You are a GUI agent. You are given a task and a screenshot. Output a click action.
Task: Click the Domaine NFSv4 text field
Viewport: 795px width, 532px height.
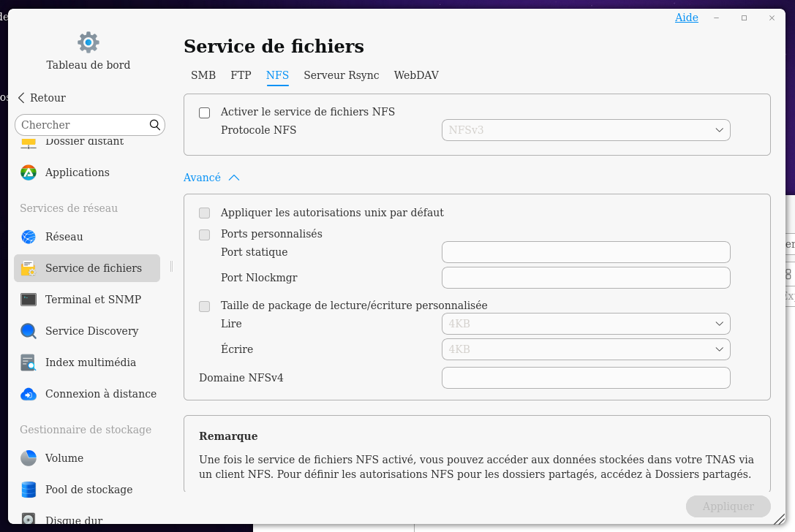tap(586, 378)
